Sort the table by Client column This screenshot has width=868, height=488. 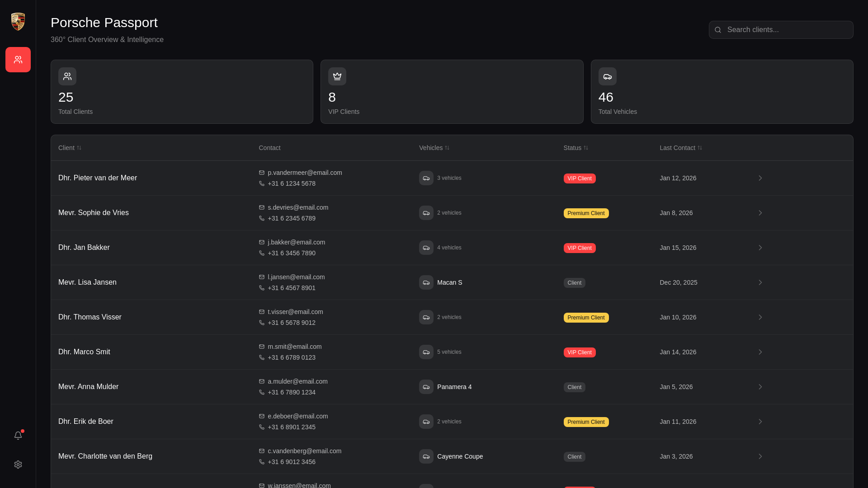click(70, 148)
